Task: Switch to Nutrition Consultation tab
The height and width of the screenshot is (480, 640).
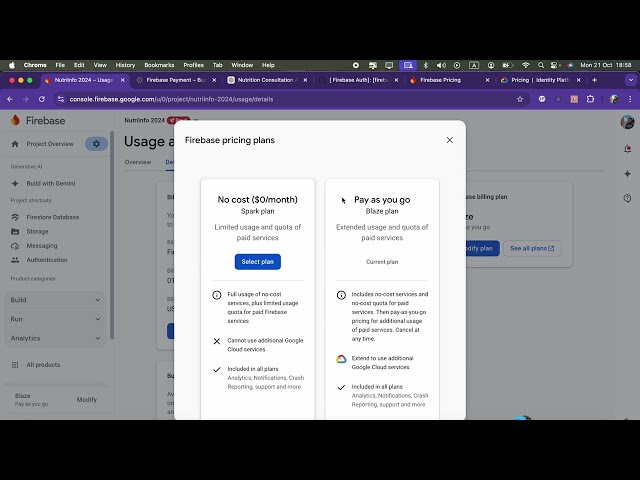Action: [x=267, y=80]
